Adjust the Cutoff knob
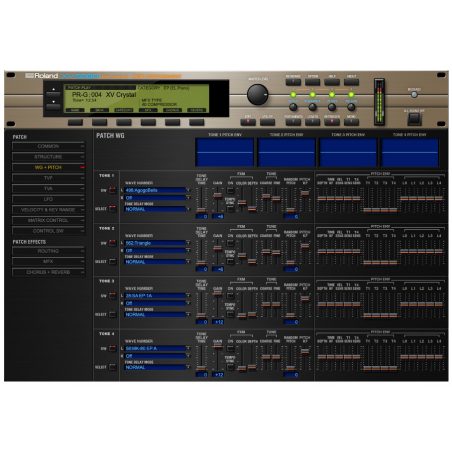This screenshot has width=452, height=452. 293,107
